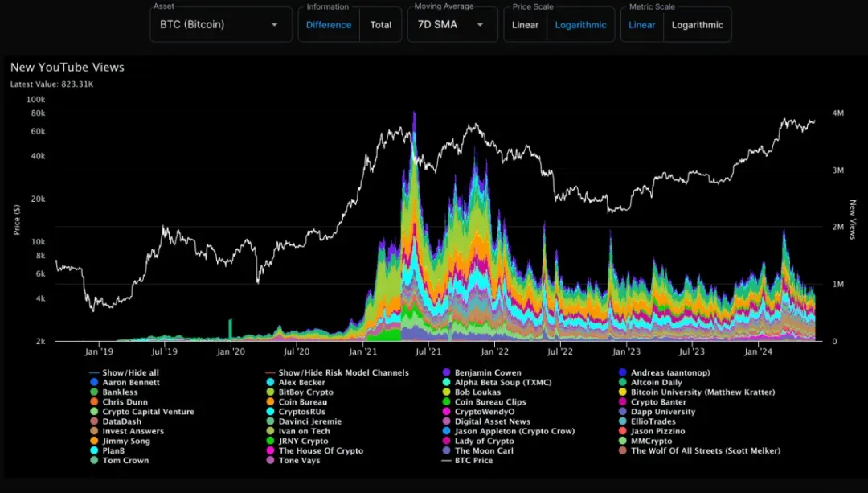Click the CryptosRUs cyan legend marker

click(270, 412)
